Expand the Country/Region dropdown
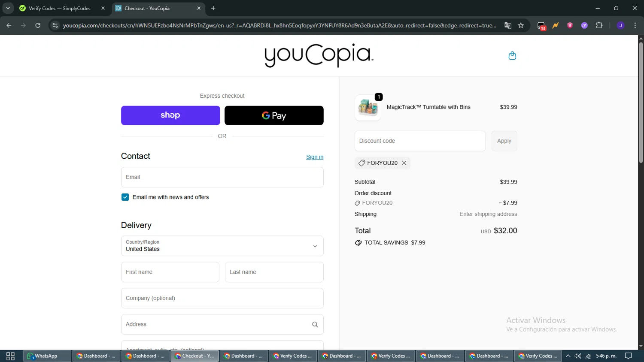Screen dimensions: 644x362 pos(222,246)
